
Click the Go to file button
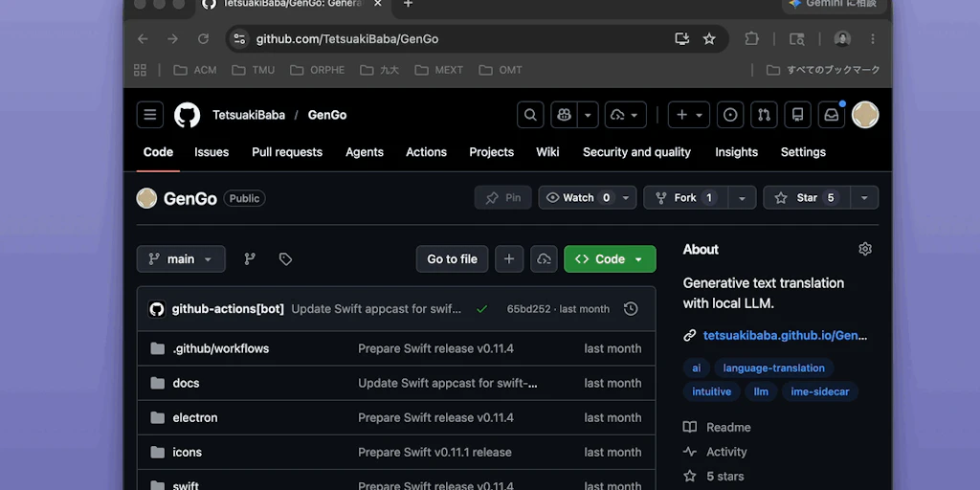(452, 258)
